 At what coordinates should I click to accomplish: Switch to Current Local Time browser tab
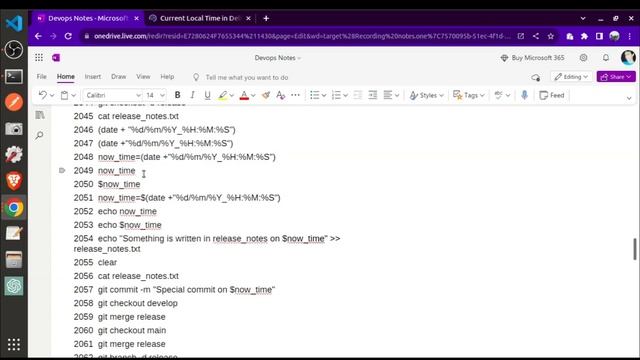199,18
